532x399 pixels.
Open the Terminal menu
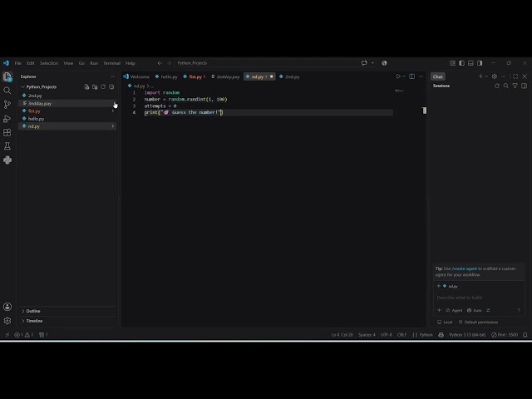tap(111, 63)
